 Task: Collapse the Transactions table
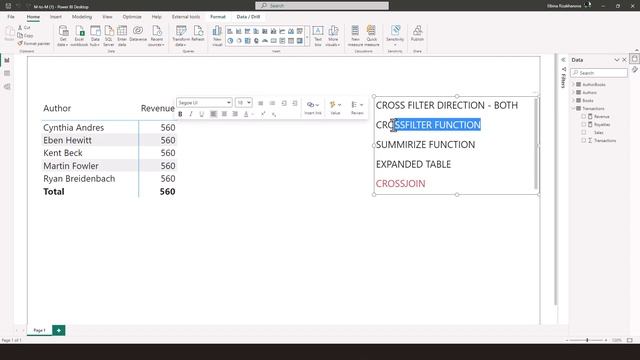click(x=573, y=109)
